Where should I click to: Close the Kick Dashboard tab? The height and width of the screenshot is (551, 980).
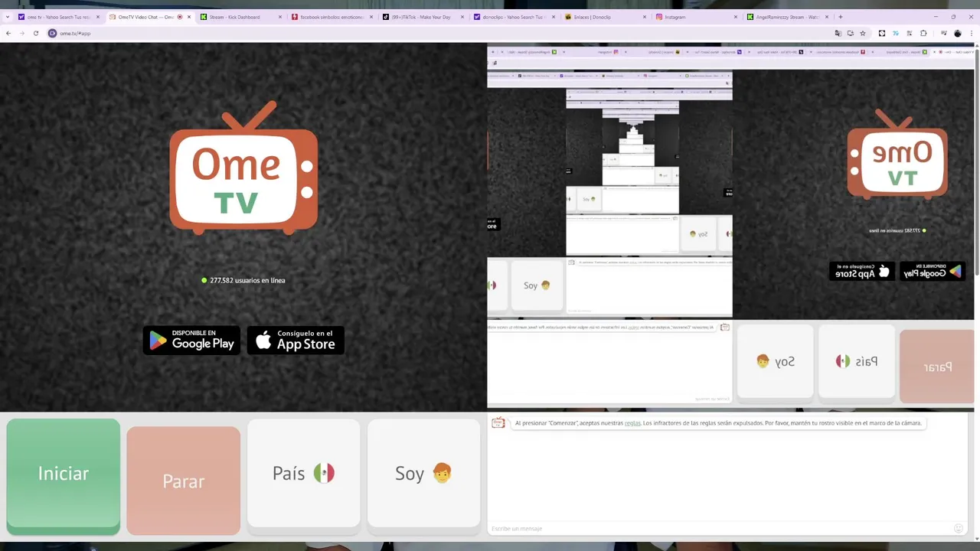click(279, 17)
